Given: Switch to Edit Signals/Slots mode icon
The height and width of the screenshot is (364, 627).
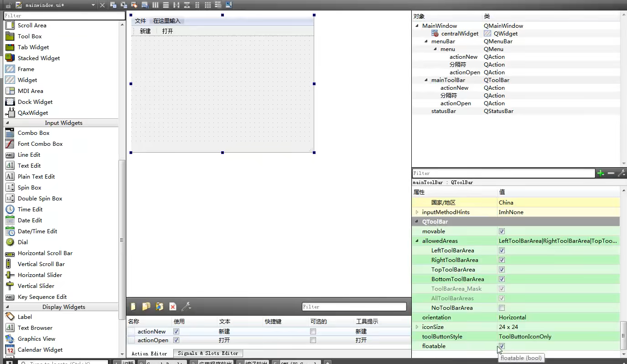Looking at the screenshot, I should (x=124, y=5).
